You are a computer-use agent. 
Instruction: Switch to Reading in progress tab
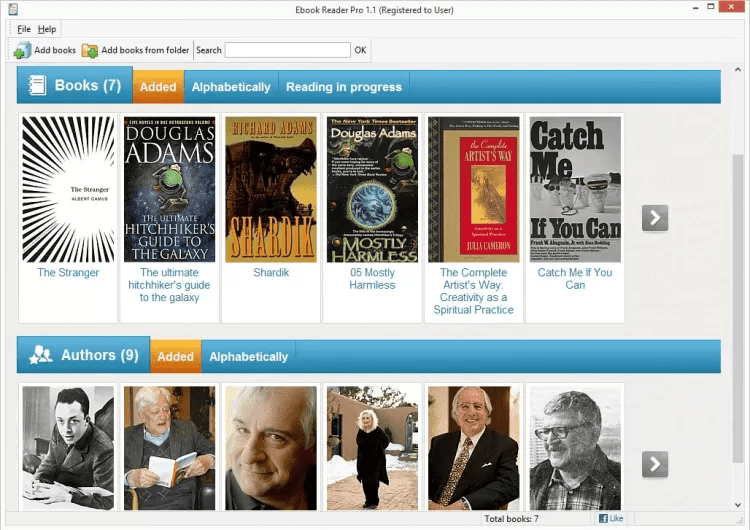click(343, 87)
